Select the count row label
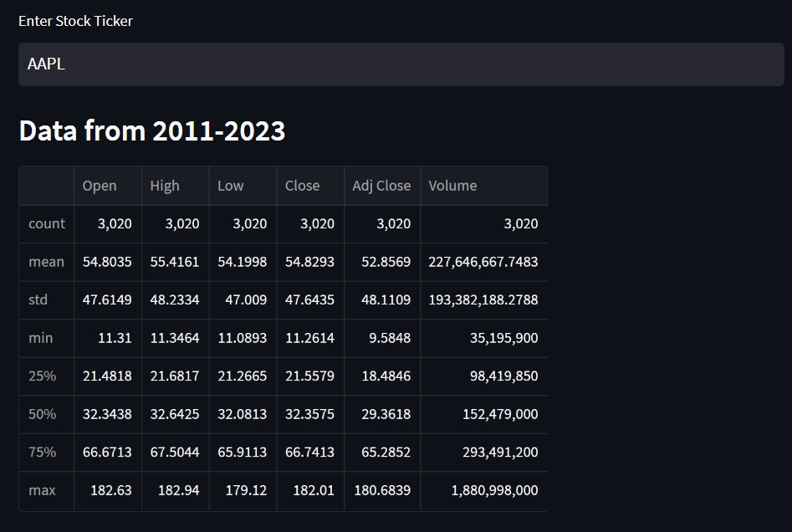Viewport: 792px width, 532px height. coord(45,223)
